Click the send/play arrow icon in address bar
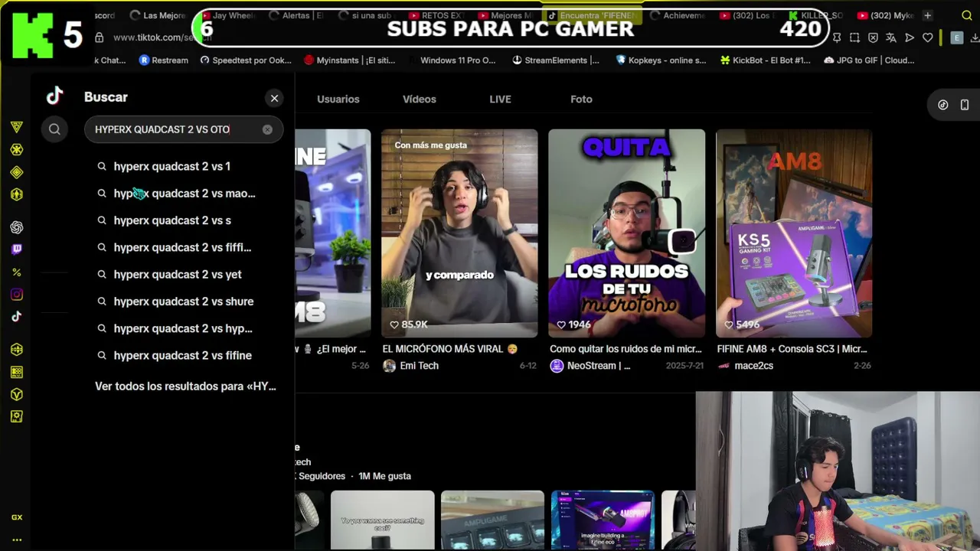Image resolution: width=980 pixels, height=551 pixels. (910, 37)
